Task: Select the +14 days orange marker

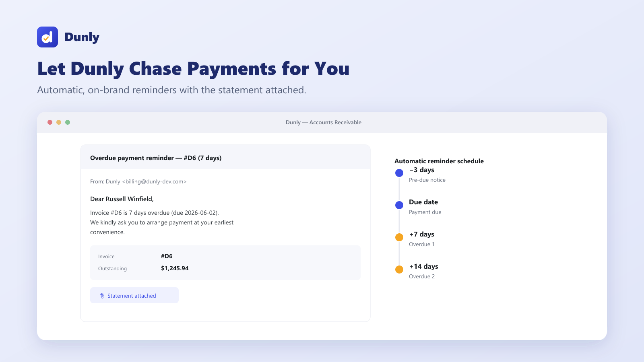Action: pyautogui.click(x=399, y=269)
